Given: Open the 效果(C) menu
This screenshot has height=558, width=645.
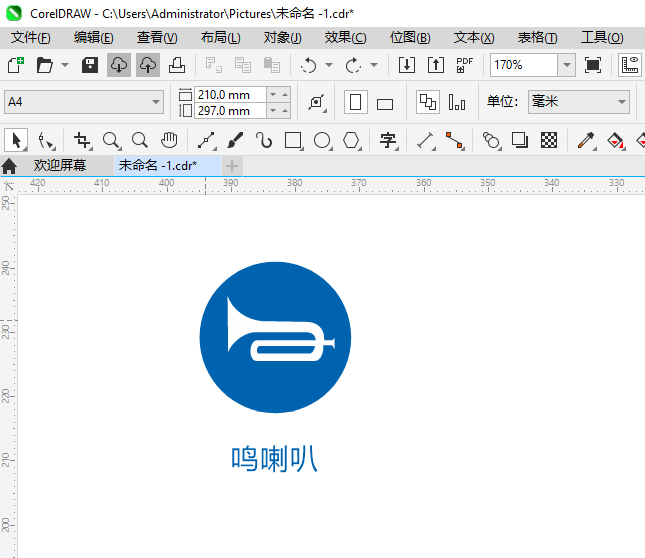Looking at the screenshot, I should click(x=345, y=38).
